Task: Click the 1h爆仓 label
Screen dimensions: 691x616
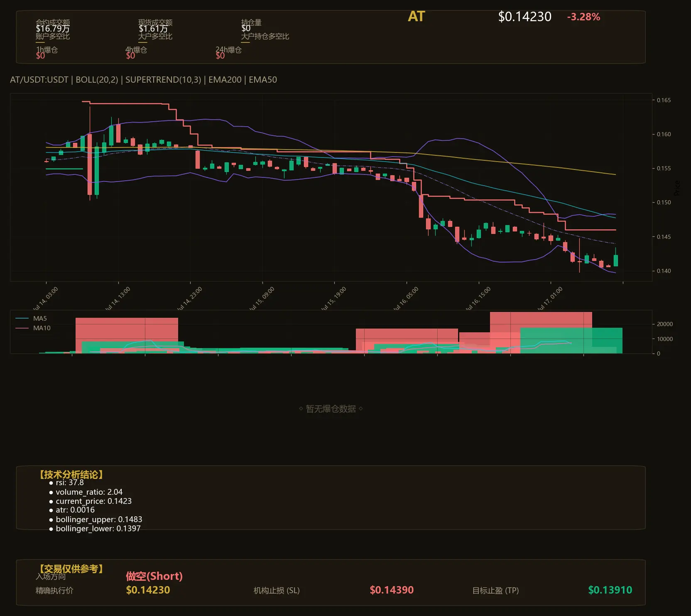Action: pos(47,50)
